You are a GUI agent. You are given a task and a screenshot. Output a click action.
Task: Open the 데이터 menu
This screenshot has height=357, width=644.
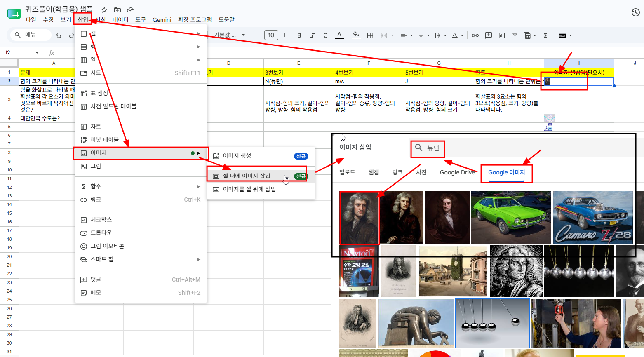pos(120,20)
